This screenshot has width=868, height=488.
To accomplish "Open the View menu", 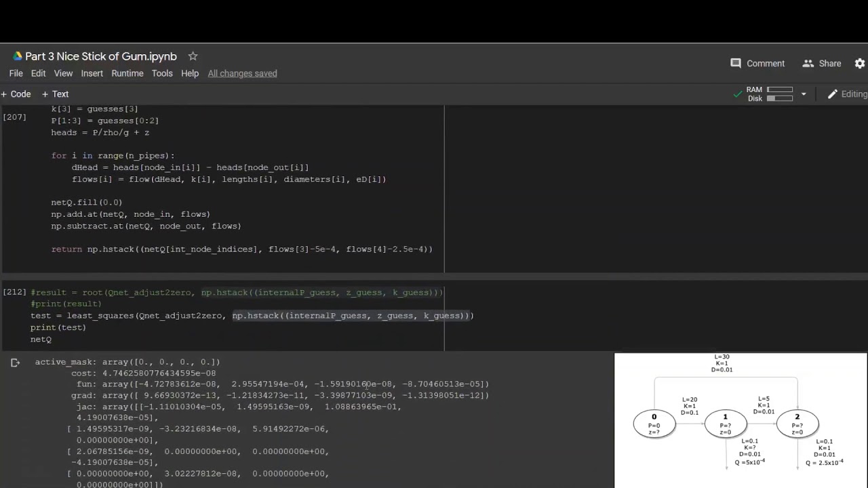I will click(x=63, y=73).
